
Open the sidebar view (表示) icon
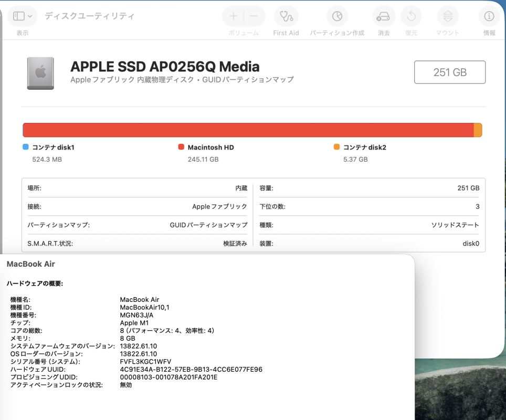tap(19, 16)
